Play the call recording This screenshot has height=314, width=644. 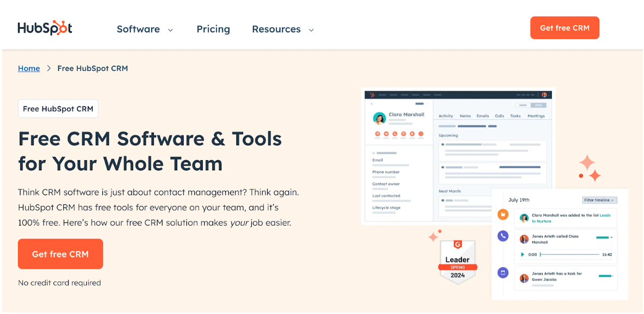pos(523,254)
